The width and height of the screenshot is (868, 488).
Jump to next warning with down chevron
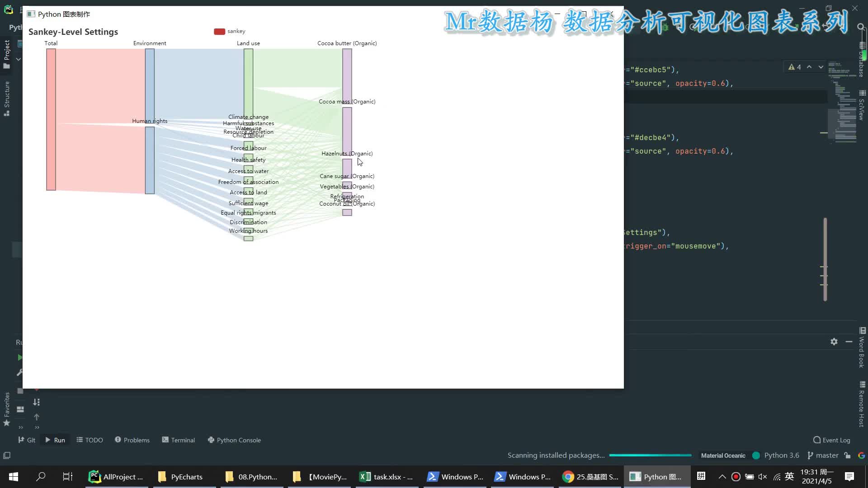tap(821, 67)
